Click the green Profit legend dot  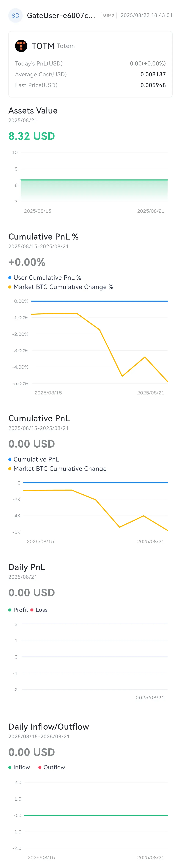point(10,610)
